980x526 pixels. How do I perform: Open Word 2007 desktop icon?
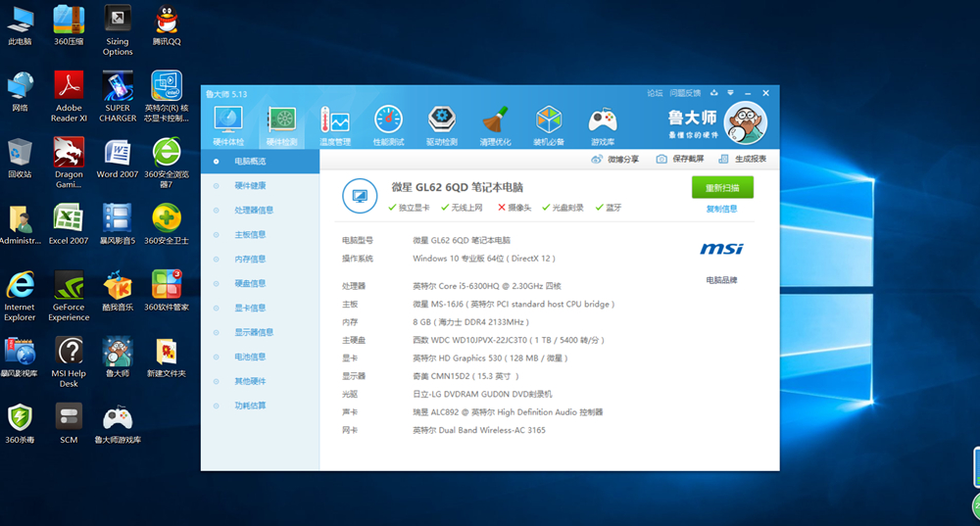coord(118,158)
